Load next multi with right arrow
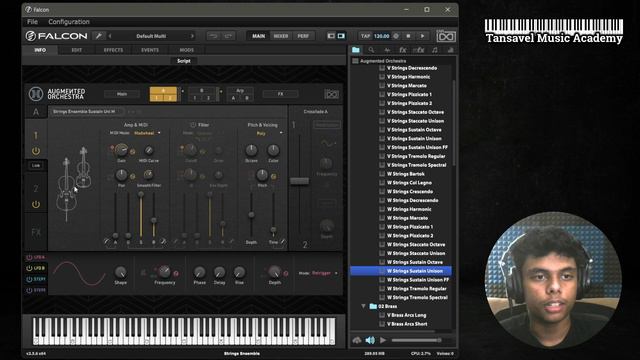Screen dimensions: 640x360 coord(192,36)
